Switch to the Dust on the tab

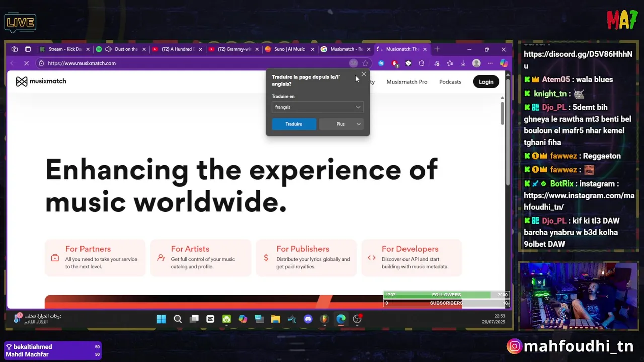(122, 49)
